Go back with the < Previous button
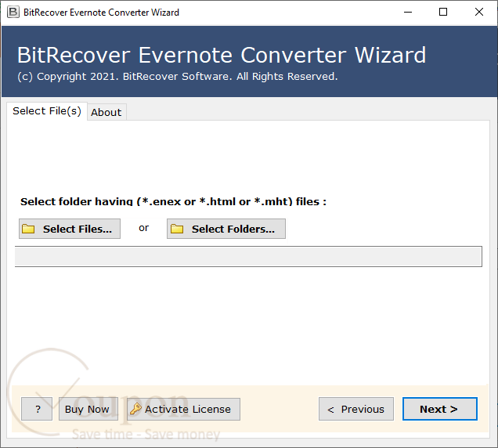Viewport: 498px width, 448px height. point(356,409)
